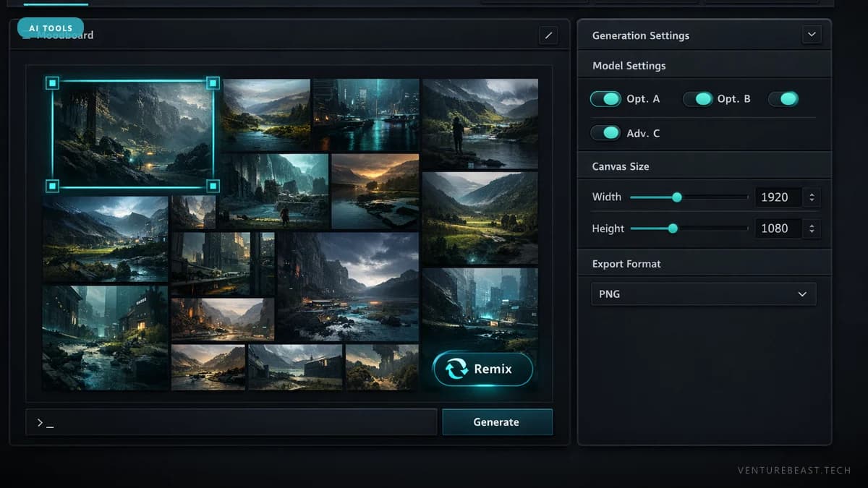Click the top-right selection handle

[213, 83]
